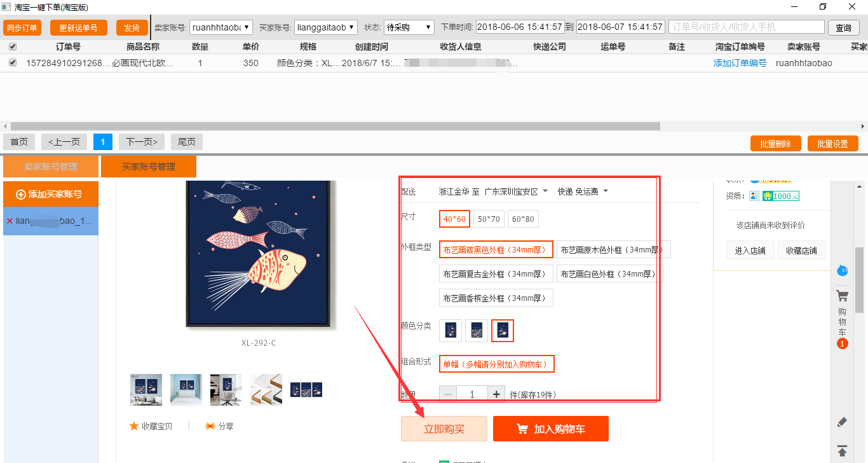Select 布艺画碳黑色外框 frame option
Image resolution: width=868 pixels, height=463 pixels.
coord(496,250)
